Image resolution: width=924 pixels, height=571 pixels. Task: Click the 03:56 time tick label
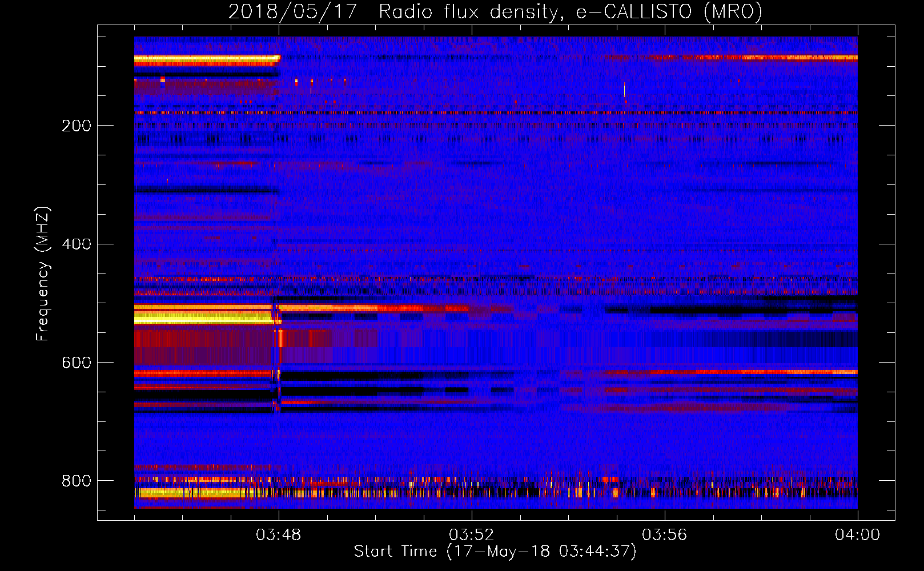pos(665,535)
